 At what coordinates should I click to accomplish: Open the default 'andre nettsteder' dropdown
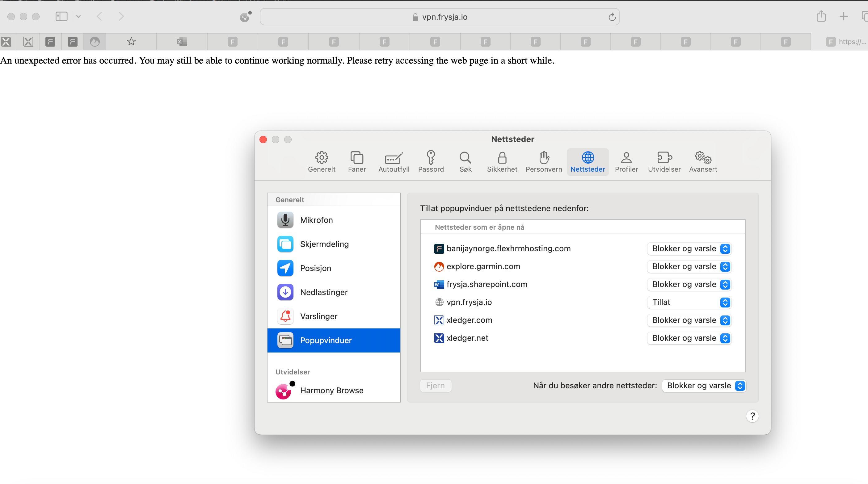pos(704,385)
